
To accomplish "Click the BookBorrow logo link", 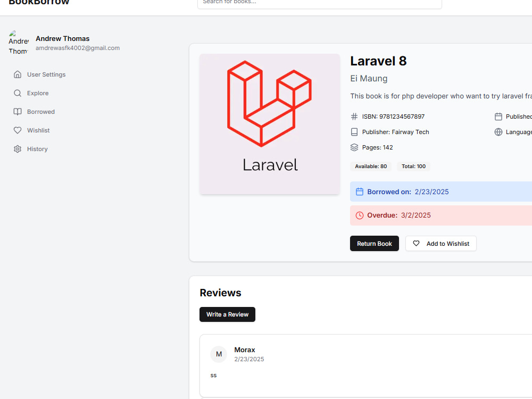I will pyautogui.click(x=39, y=2).
